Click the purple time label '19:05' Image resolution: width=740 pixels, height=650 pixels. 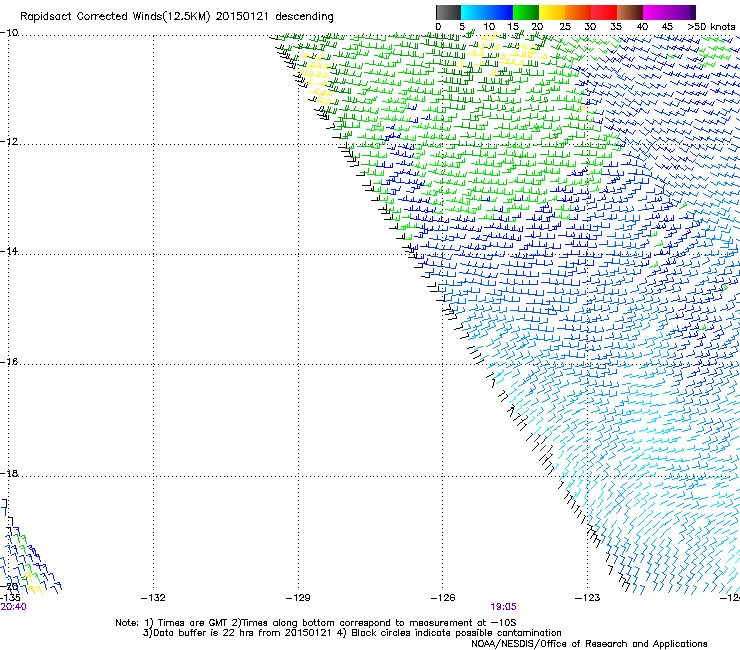pyautogui.click(x=503, y=607)
